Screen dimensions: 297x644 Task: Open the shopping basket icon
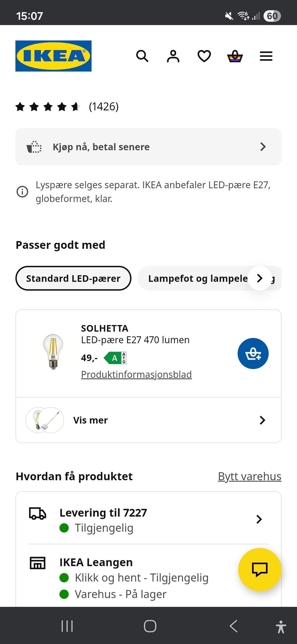point(235,56)
